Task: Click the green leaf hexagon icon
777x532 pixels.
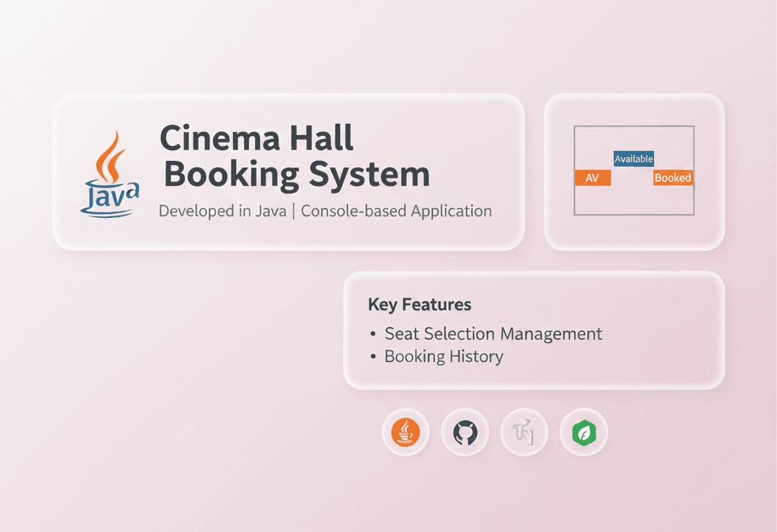Action: [584, 433]
